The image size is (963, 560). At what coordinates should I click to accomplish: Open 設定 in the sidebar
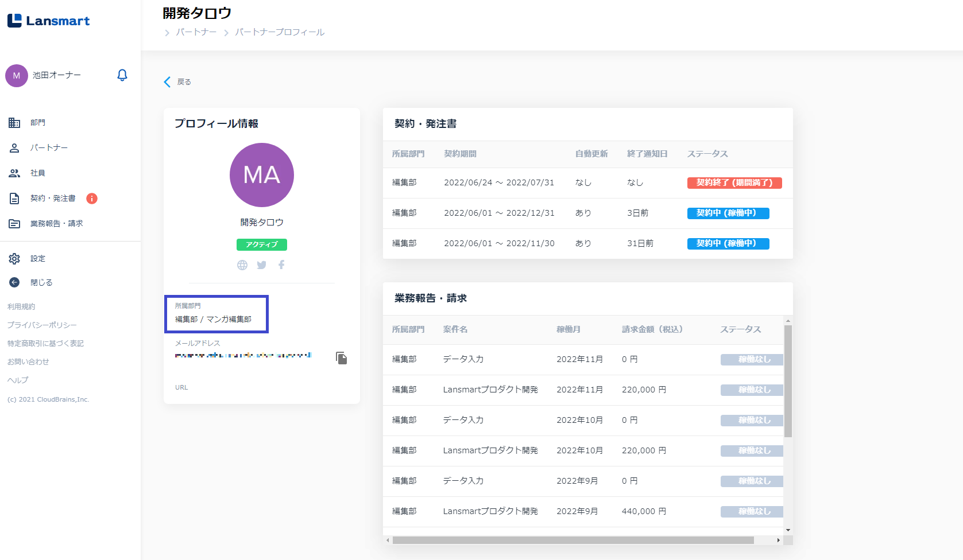[x=38, y=259]
